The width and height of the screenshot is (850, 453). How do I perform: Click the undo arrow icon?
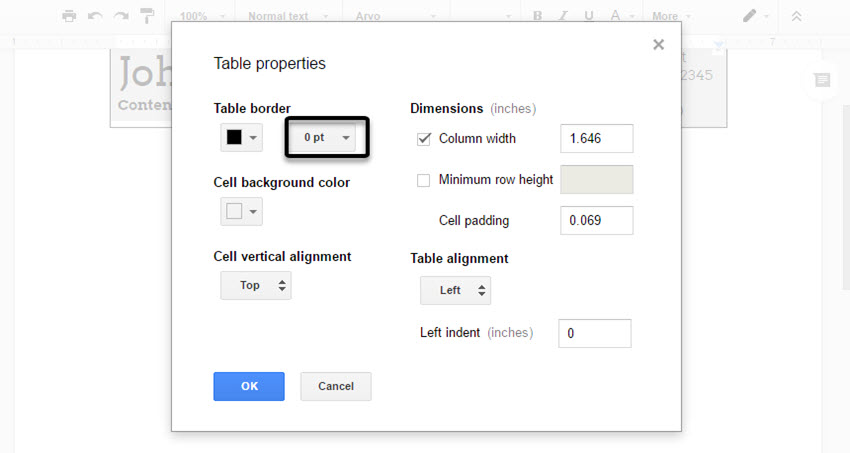click(95, 16)
